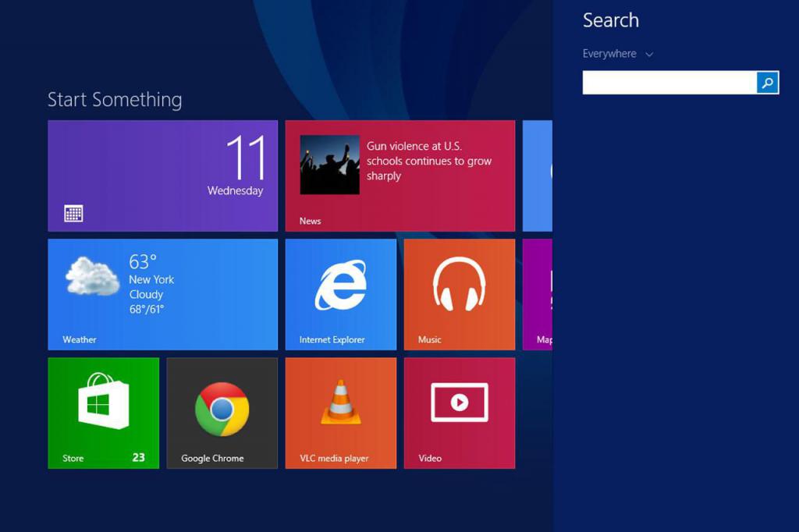Click the cloud icon on Weather tile
Image resolution: width=799 pixels, height=532 pixels.
point(92,276)
